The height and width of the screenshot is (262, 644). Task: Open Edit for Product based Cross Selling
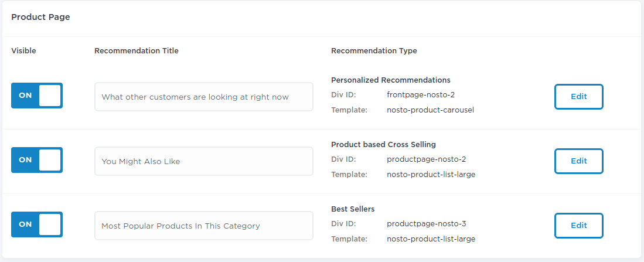pyautogui.click(x=579, y=161)
